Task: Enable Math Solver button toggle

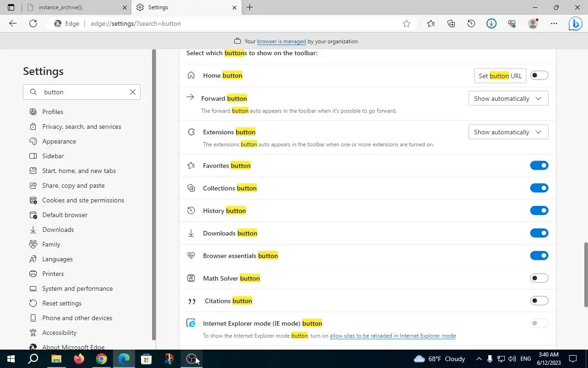Action: (539, 278)
